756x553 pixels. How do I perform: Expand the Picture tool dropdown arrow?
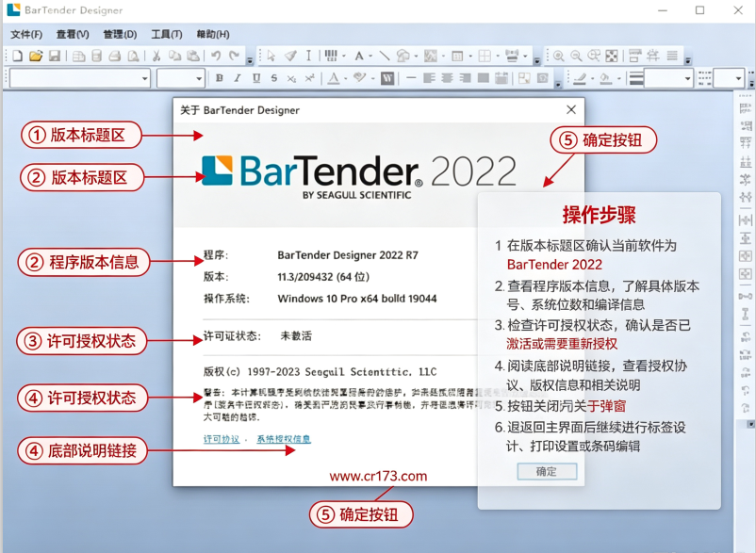443,56
